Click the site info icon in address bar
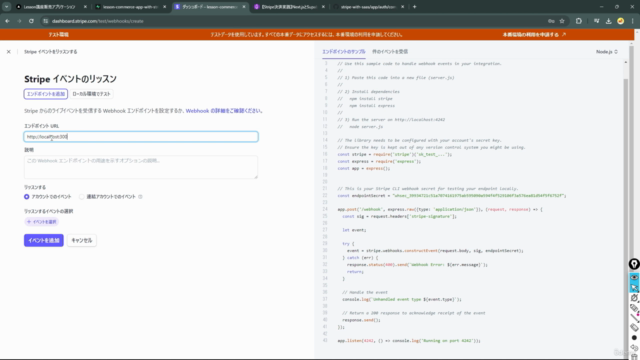This screenshot has height=360, width=640. click(46, 21)
